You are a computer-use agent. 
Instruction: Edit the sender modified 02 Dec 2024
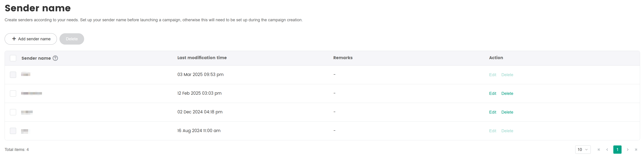pyautogui.click(x=493, y=112)
